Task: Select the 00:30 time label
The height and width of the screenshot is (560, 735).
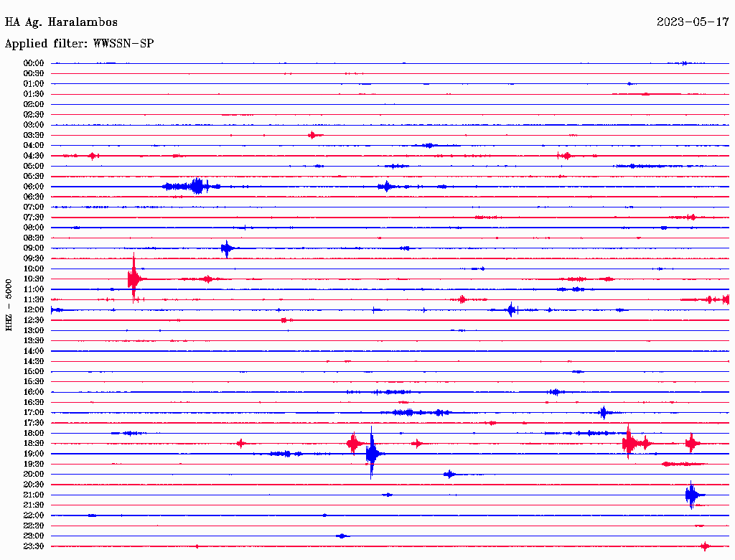Action: coord(34,73)
